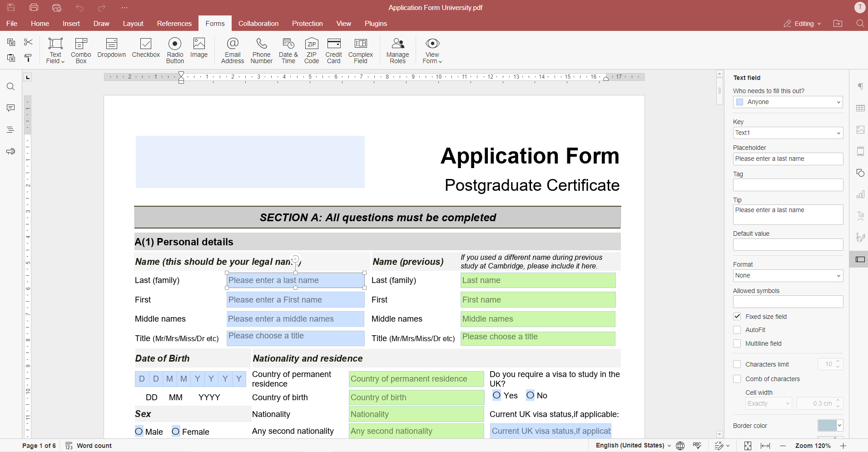
Task: Select the Male radio button
Action: click(139, 432)
